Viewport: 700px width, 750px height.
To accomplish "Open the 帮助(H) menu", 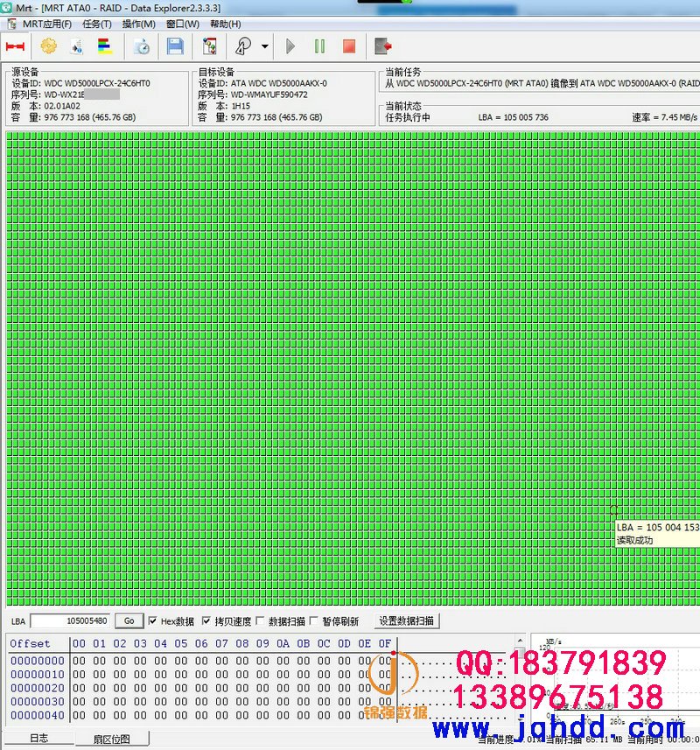I will point(225,24).
